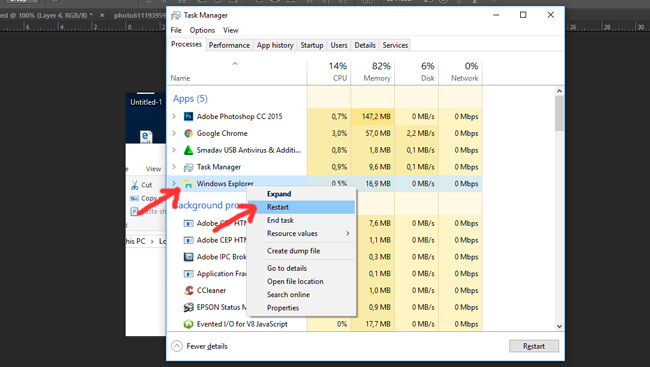Maximize the Task Manager window
This screenshot has width=650, height=367.
[x=523, y=15]
